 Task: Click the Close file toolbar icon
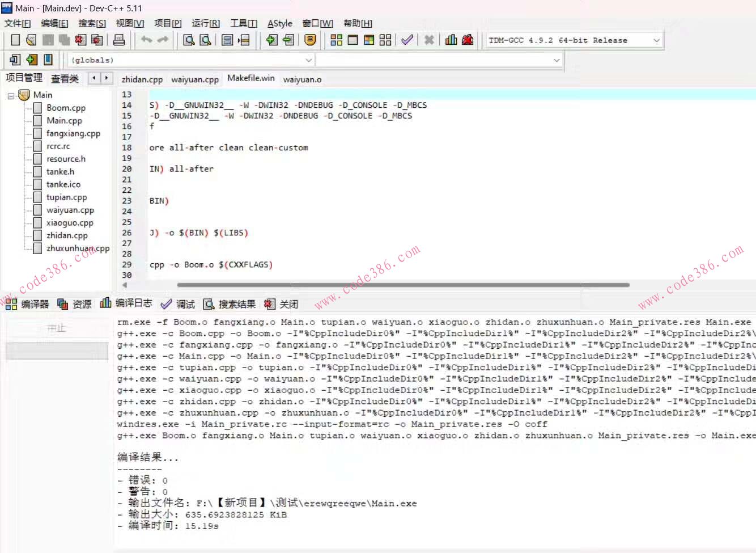80,40
